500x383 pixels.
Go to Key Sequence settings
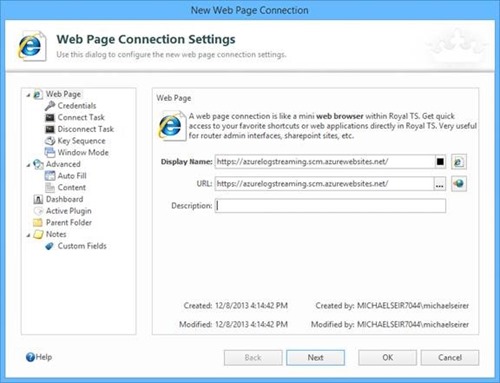(81, 141)
